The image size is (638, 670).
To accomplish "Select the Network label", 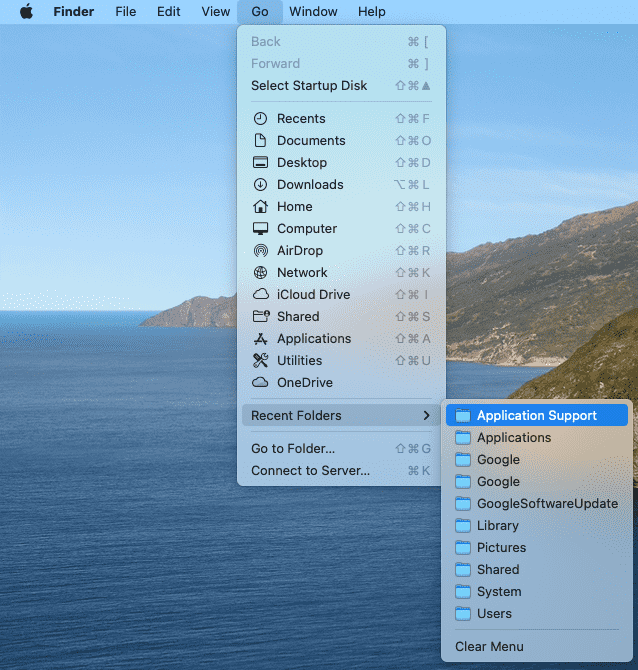I will click(x=302, y=272).
